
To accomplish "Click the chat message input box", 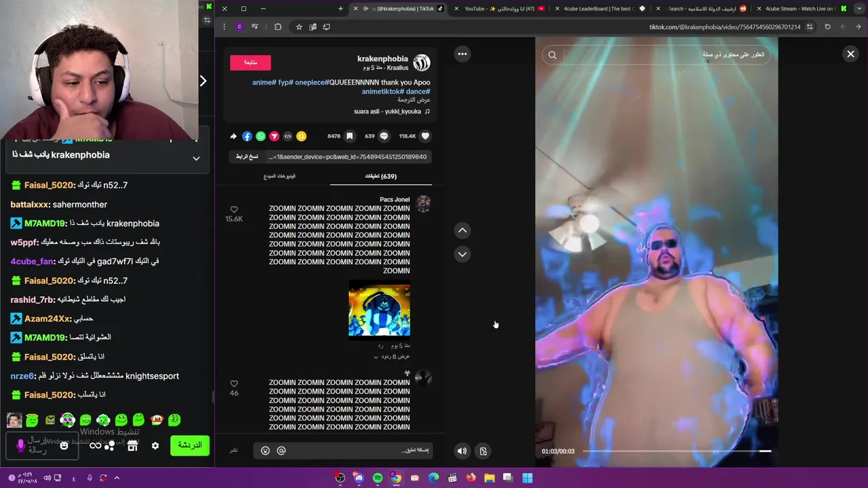I will 41,445.
